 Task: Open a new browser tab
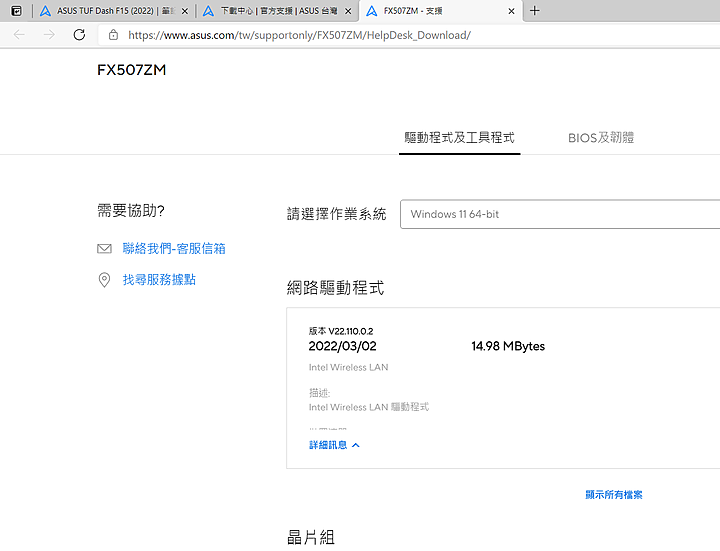pyautogui.click(x=534, y=11)
